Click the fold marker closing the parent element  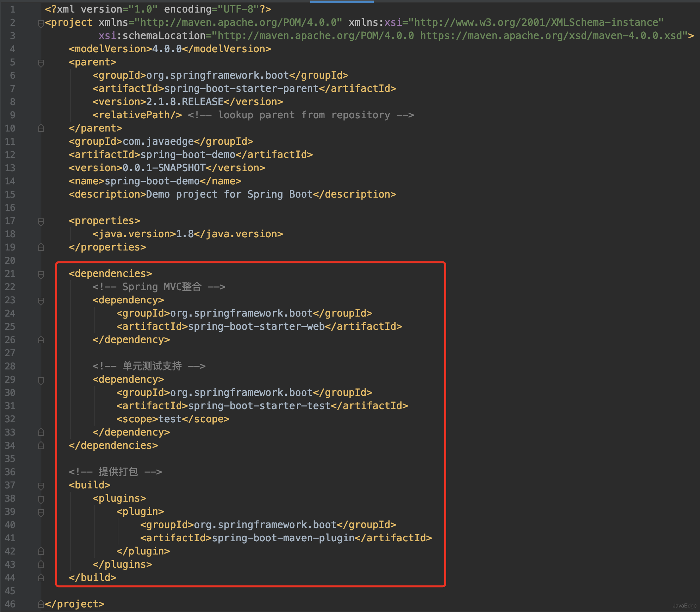point(41,128)
